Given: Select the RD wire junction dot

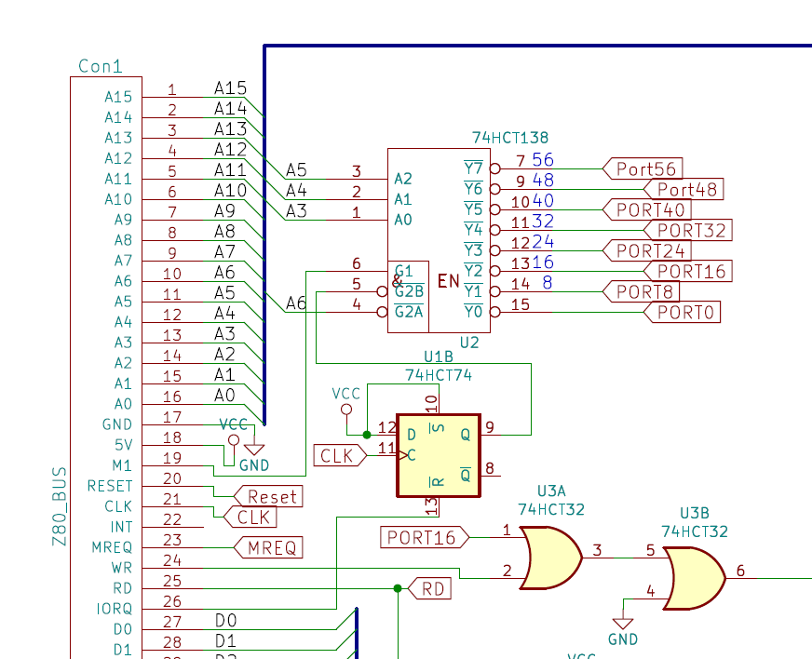Looking at the screenshot, I should (398, 588).
